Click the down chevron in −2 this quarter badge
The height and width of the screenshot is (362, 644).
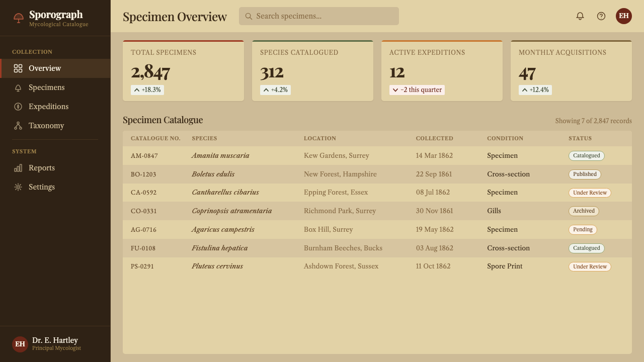[395, 90]
